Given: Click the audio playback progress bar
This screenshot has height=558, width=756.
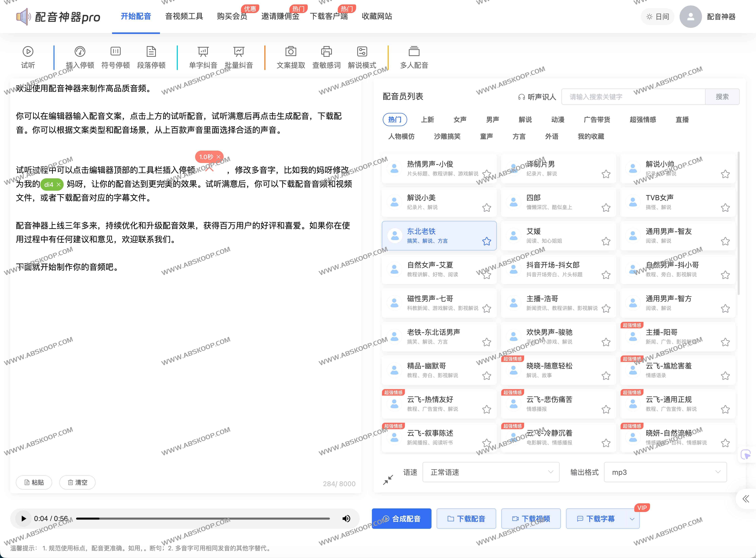Looking at the screenshot, I should [203, 518].
